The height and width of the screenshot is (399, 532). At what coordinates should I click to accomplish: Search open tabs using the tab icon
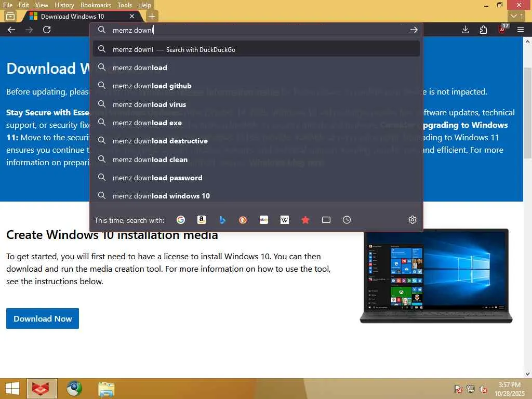326,220
